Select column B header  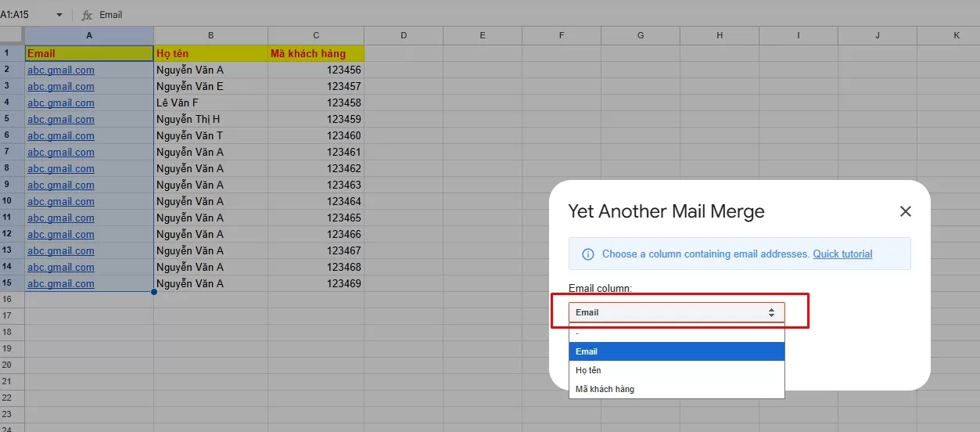(x=210, y=35)
